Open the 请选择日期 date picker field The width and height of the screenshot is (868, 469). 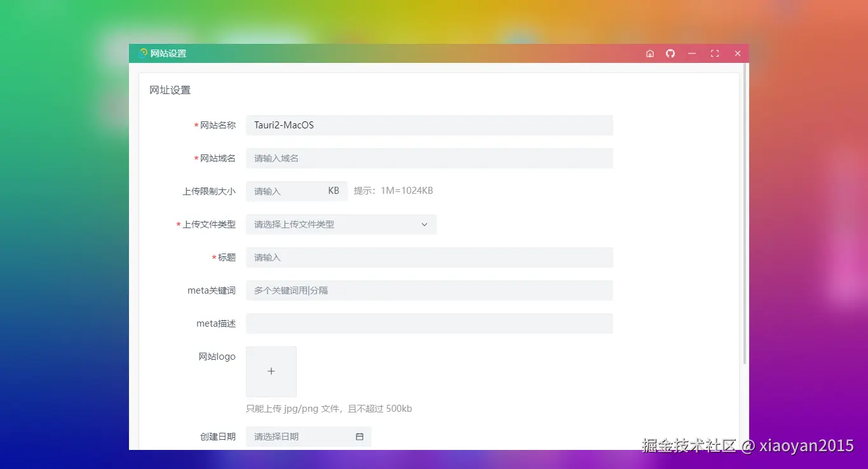coord(309,437)
